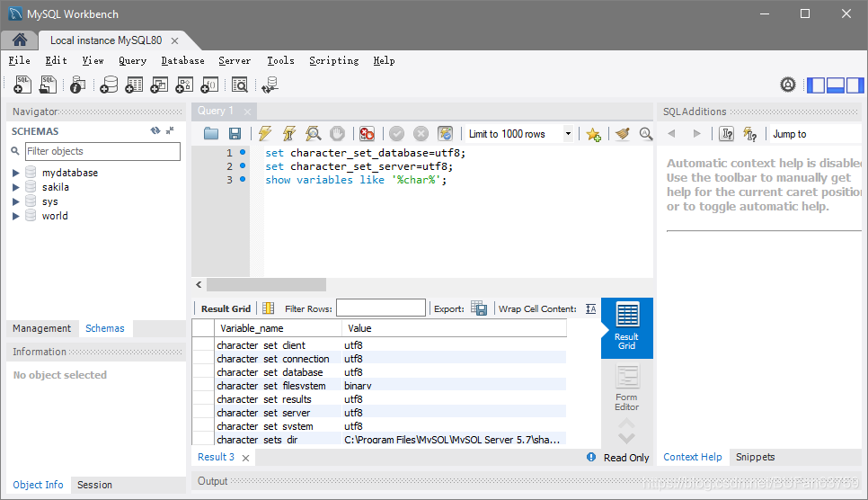
Task: Toggle result field types icon
Action: [x=269, y=308]
